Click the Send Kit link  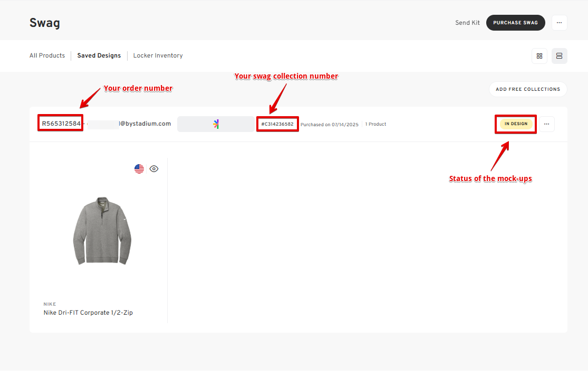pyautogui.click(x=468, y=23)
